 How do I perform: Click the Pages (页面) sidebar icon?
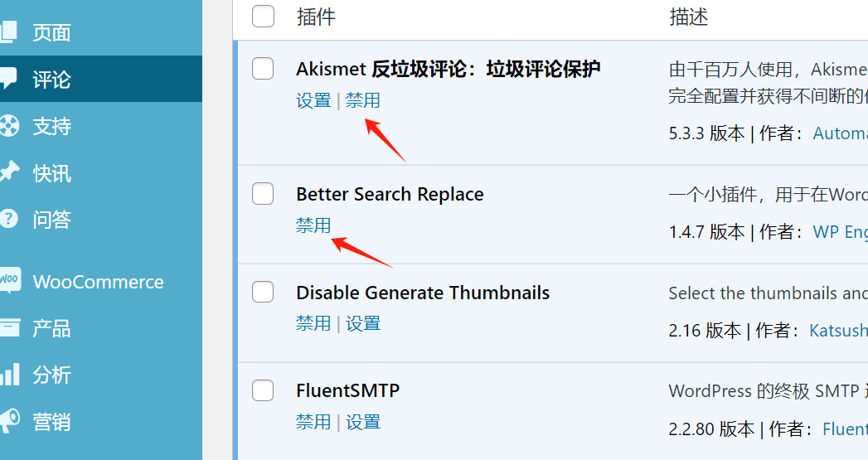coord(8,32)
